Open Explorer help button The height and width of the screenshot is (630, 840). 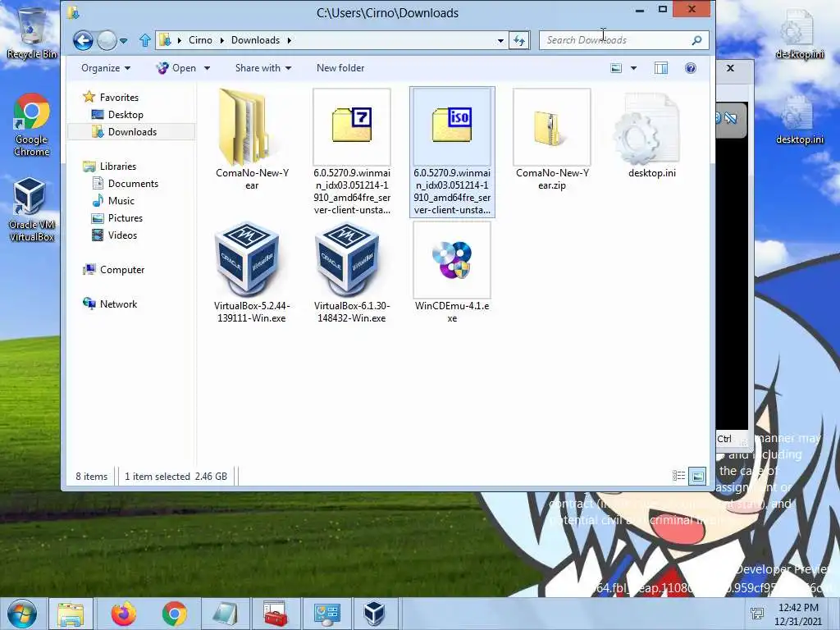tap(691, 68)
